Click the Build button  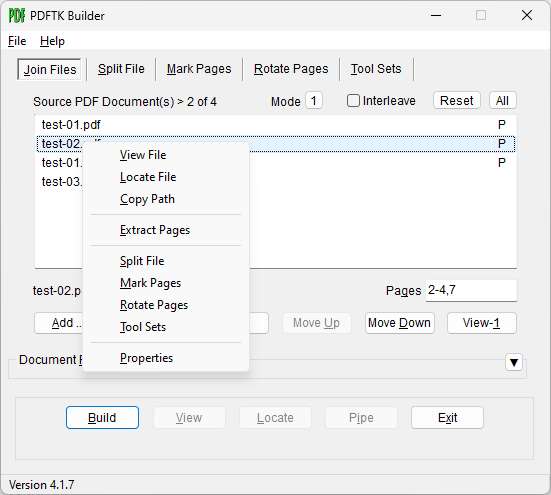102,418
